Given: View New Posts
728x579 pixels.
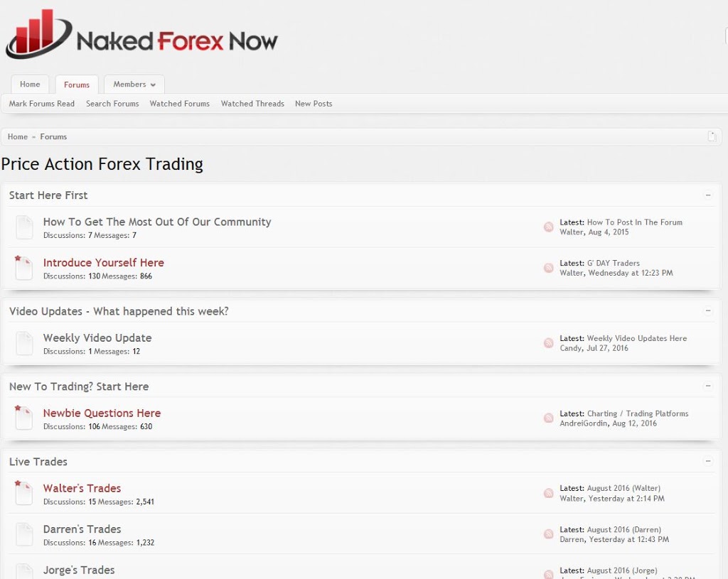Looking at the screenshot, I should point(314,104).
